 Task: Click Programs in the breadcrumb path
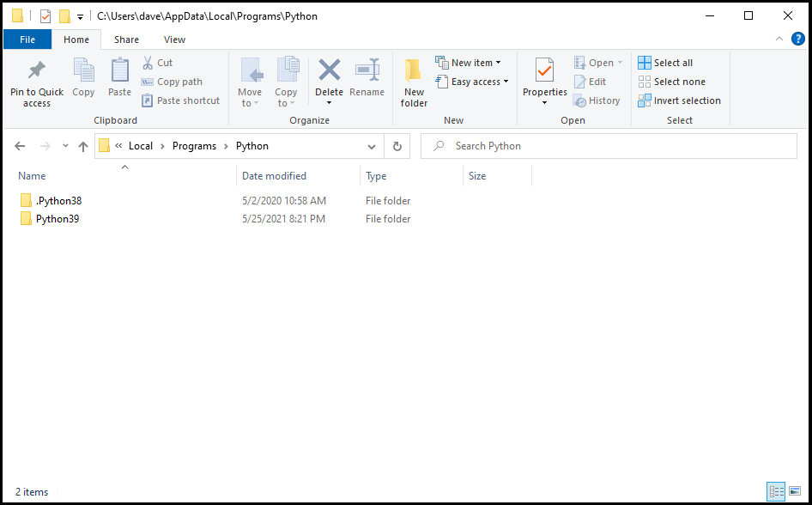(x=194, y=146)
